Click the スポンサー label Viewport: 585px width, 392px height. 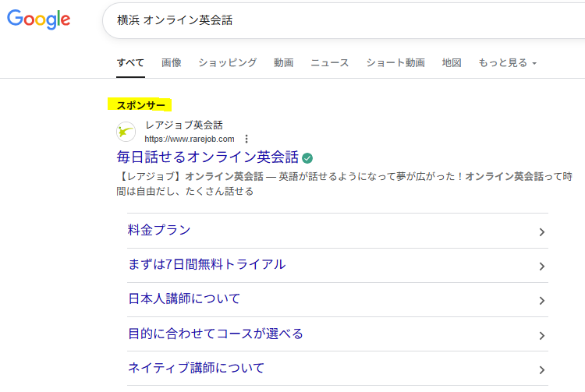coord(140,105)
